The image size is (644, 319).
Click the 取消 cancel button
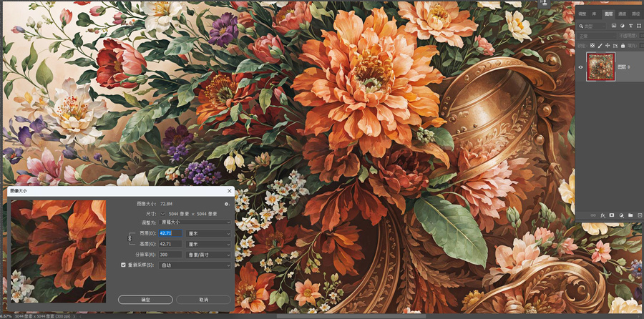[203, 300]
